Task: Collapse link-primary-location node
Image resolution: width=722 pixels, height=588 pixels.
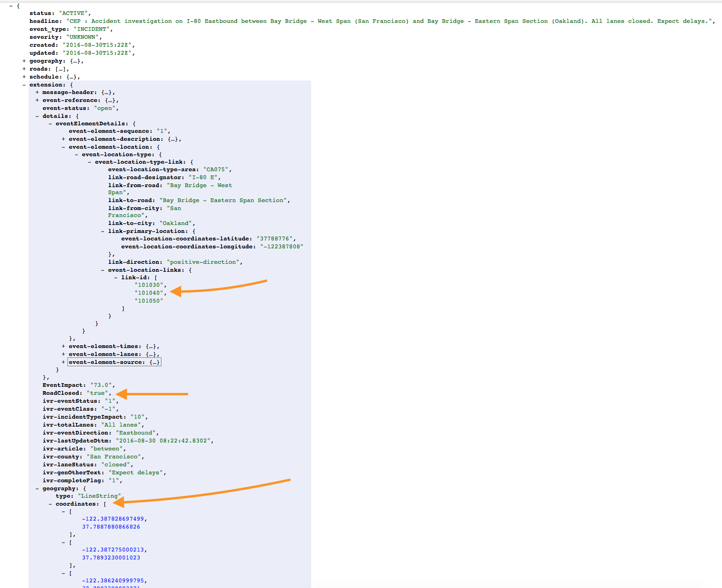Action: pos(102,232)
